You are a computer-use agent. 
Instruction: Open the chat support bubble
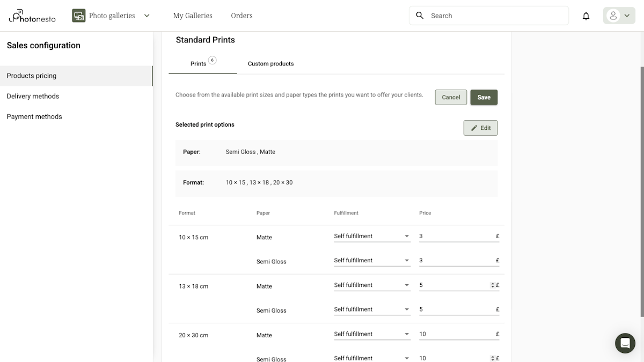click(625, 343)
